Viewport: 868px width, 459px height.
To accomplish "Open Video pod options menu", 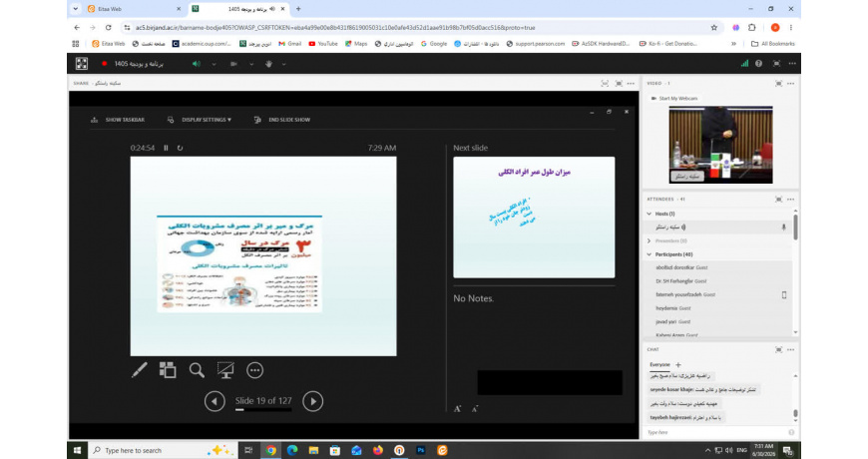I will 790,84.
